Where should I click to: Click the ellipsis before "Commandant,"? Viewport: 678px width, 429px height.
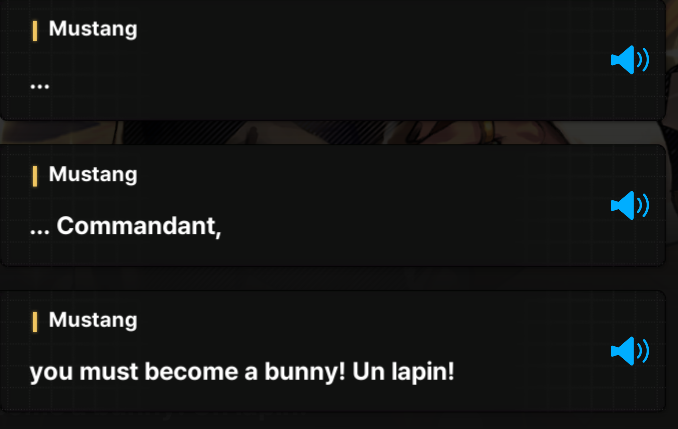tap(40, 232)
